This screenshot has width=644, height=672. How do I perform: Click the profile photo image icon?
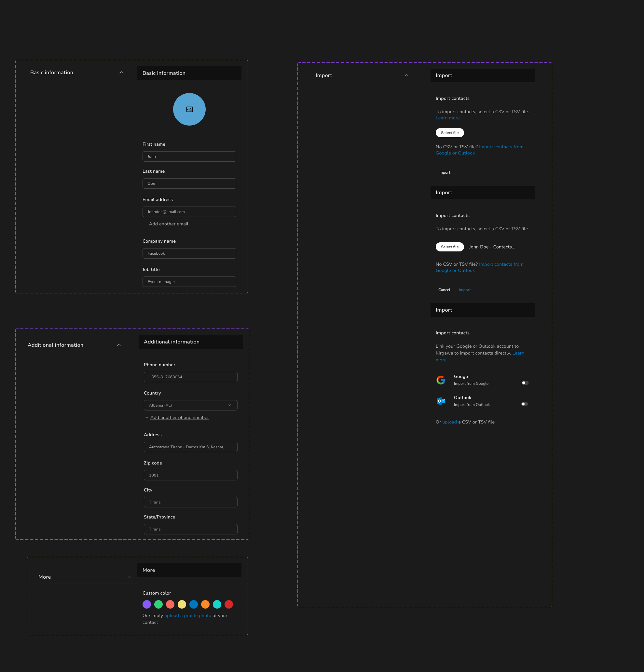click(x=189, y=109)
